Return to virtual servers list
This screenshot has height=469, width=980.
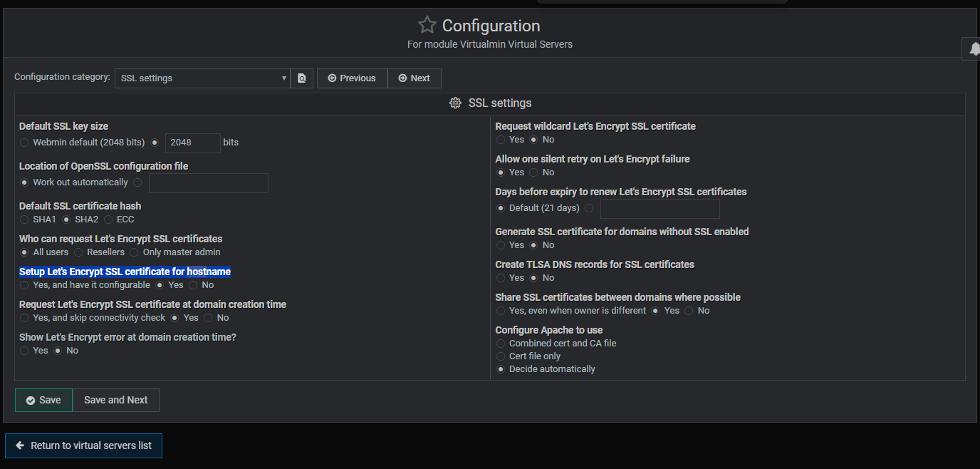84,445
